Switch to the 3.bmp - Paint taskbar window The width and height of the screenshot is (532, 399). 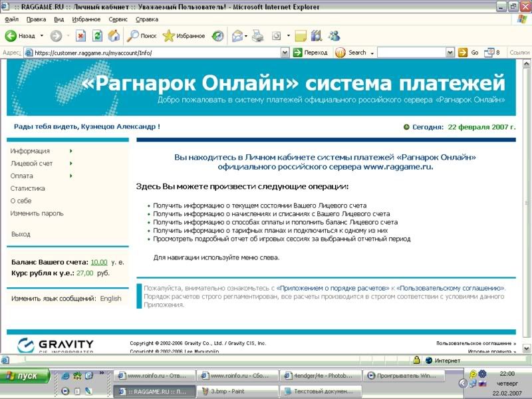237,391
